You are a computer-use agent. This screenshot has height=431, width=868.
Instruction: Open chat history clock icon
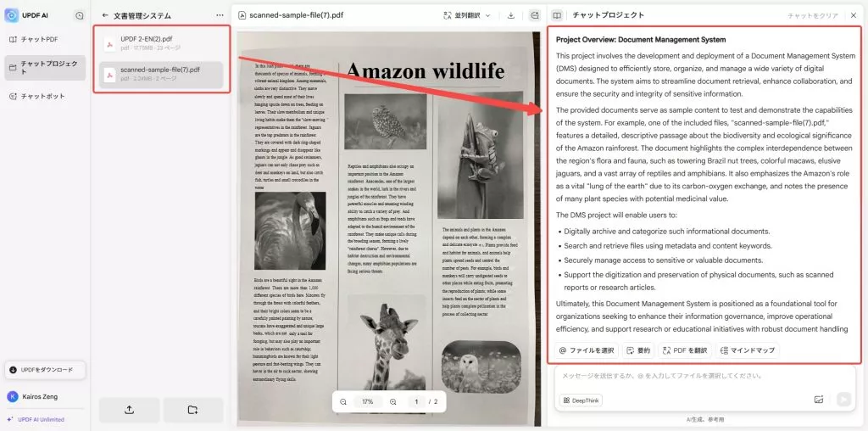pyautogui.click(x=80, y=15)
